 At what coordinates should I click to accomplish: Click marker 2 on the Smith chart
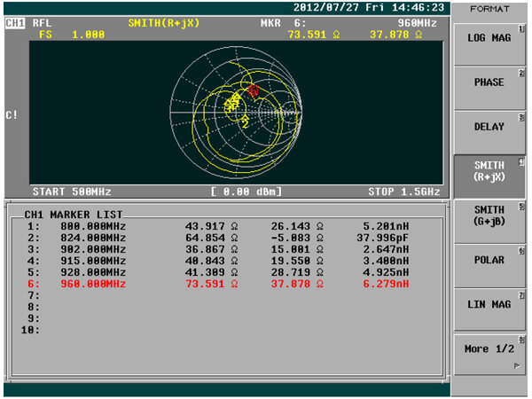(245, 121)
